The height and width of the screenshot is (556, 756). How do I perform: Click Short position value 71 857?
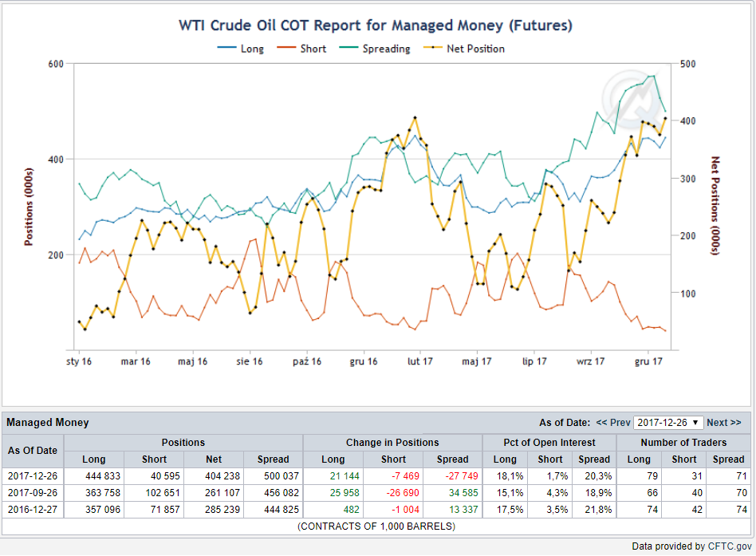[x=165, y=510]
